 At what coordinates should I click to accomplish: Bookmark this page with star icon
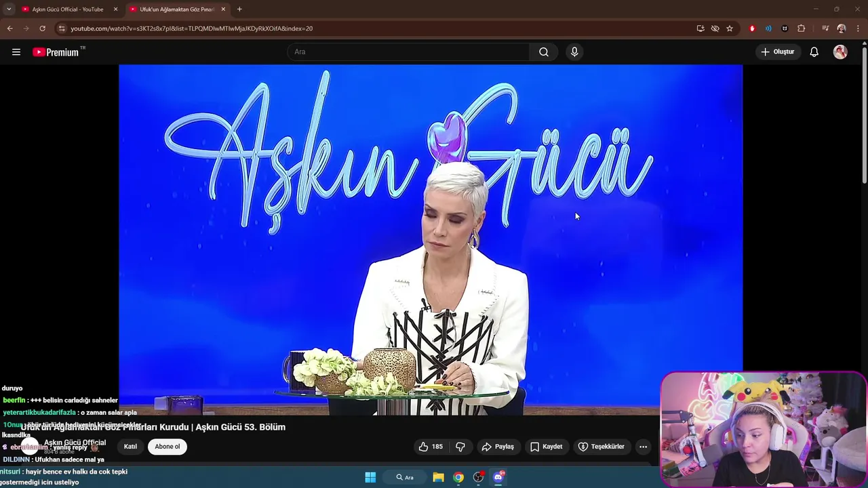(730, 28)
